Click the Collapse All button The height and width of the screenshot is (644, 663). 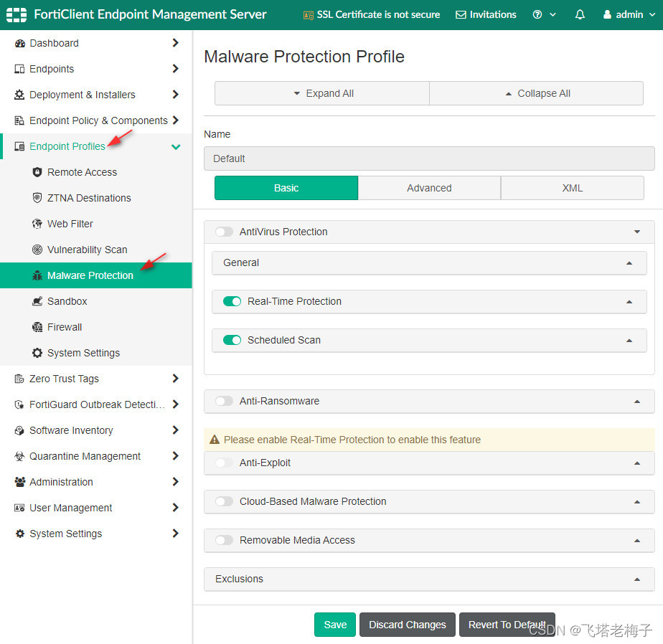(x=537, y=93)
